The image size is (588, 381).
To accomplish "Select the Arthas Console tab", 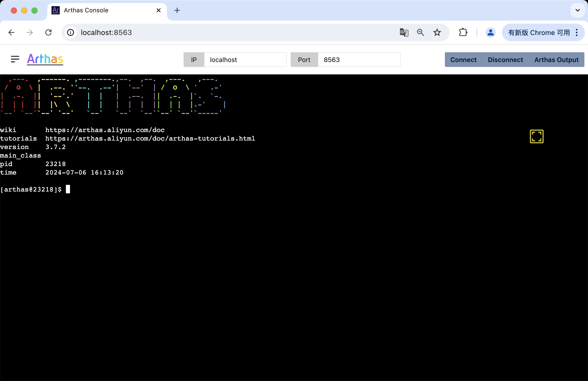I will pos(107,10).
